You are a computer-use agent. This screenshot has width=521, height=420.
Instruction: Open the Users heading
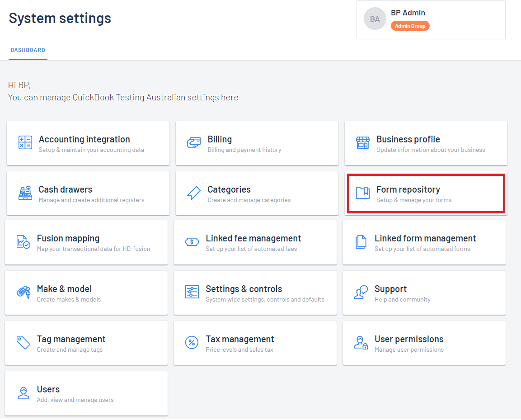(x=48, y=389)
